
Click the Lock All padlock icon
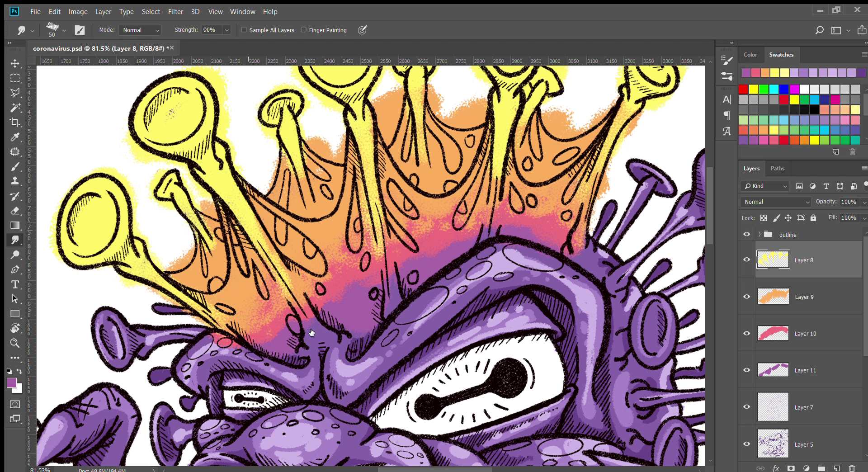pos(813,218)
